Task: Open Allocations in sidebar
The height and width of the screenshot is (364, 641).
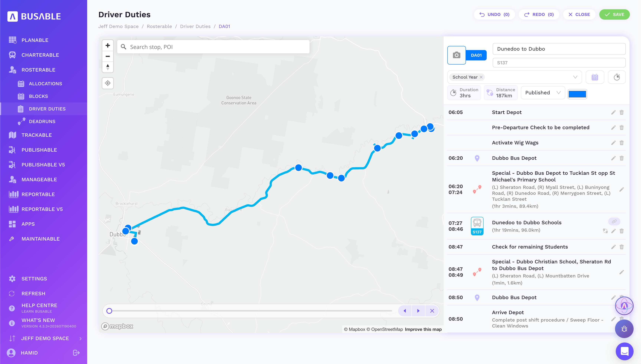Action: [x=44, y=84]
